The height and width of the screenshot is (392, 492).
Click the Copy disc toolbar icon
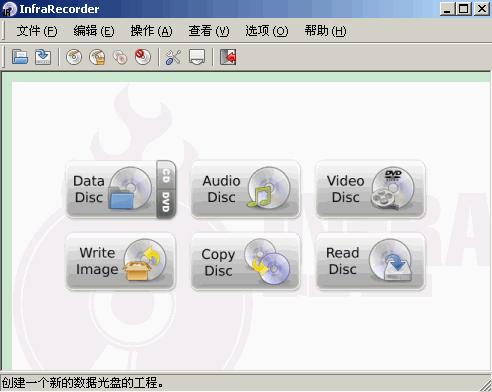point(120,57)
